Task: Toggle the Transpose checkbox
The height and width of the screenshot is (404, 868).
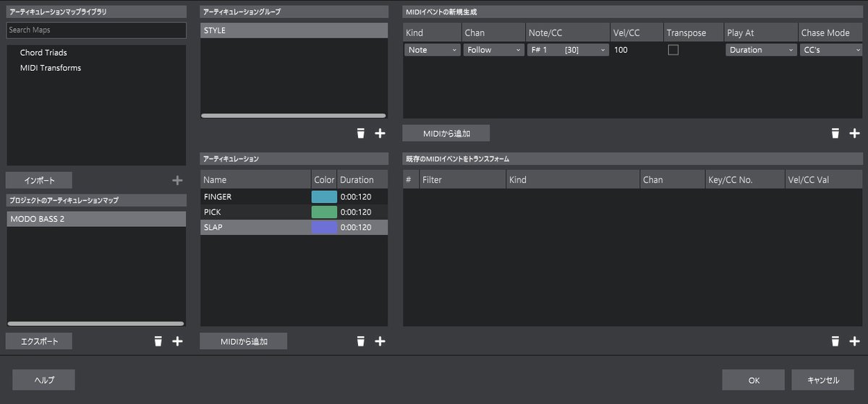Action: (x=673, y=50)
